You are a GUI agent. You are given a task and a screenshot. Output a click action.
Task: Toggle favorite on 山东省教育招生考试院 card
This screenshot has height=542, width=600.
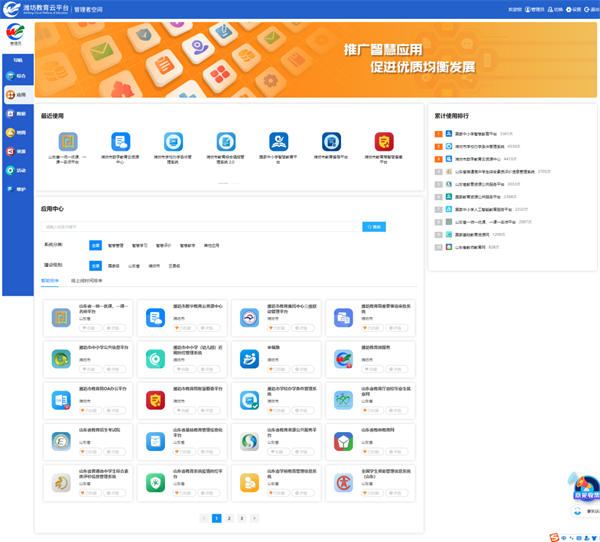point(90,452)
